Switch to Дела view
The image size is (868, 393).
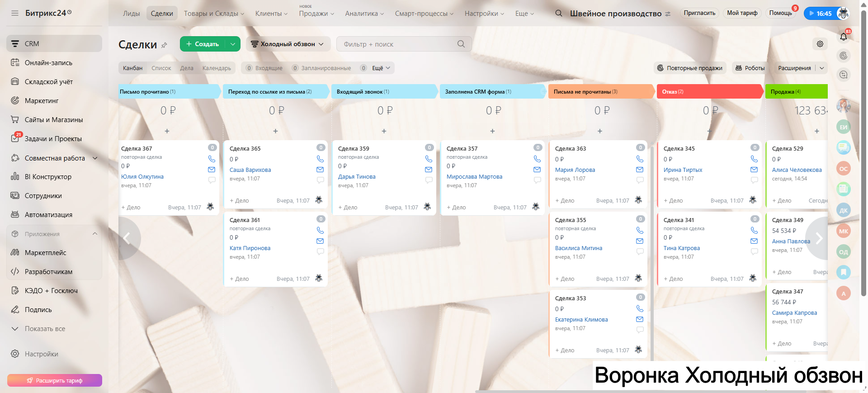[187, 68]
